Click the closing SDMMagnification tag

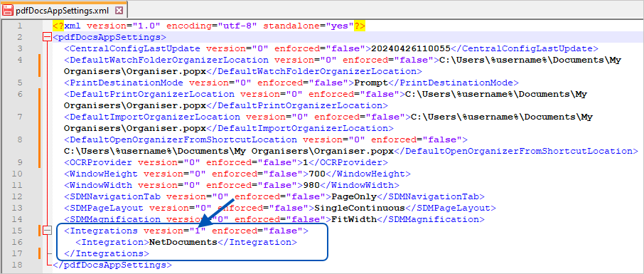tap(431, 219)
